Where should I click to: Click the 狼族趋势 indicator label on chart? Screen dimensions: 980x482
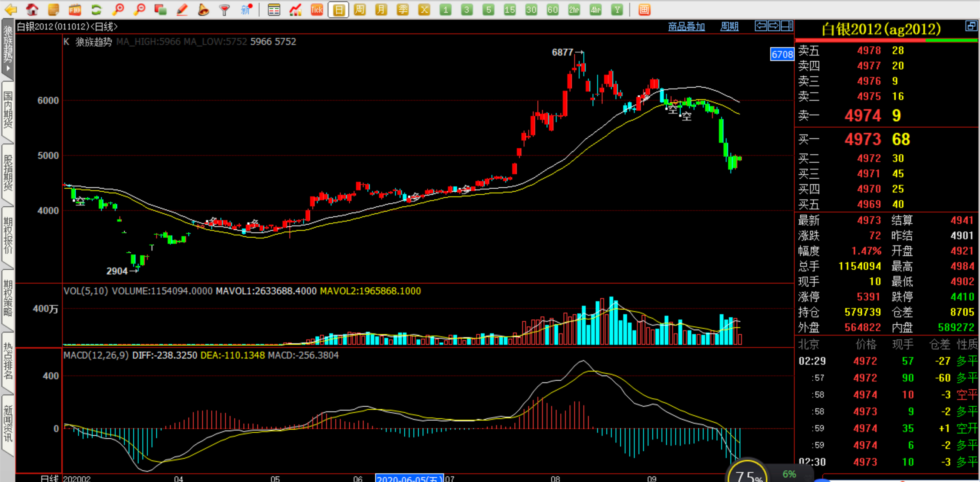(93, 41)
